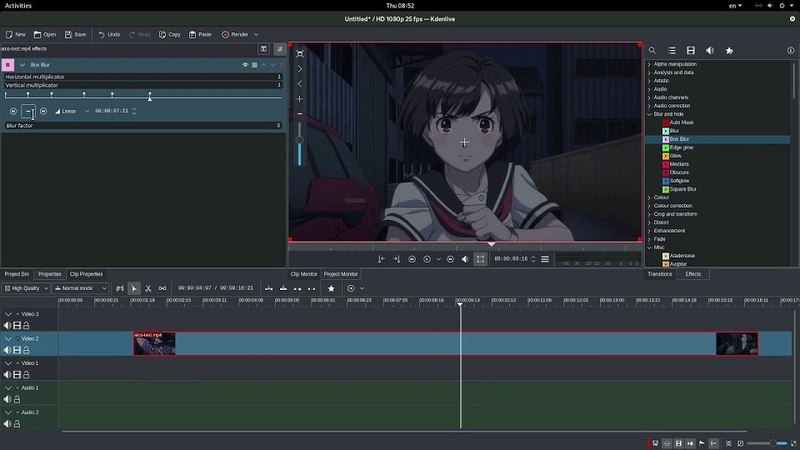Image resolution: width=800 pixels, height=450 pixels.
Task: Click New project button
Action: click(15, 35)
